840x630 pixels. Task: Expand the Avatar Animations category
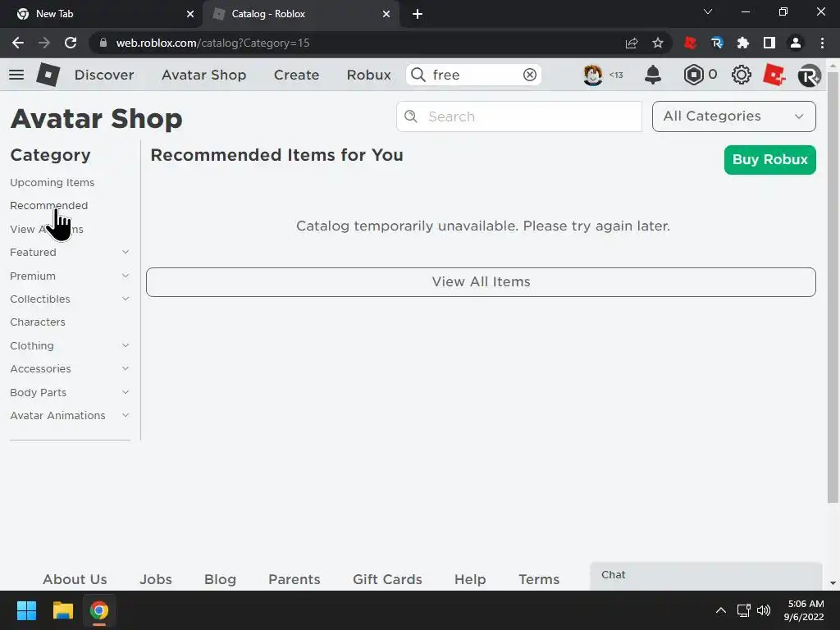126,415
